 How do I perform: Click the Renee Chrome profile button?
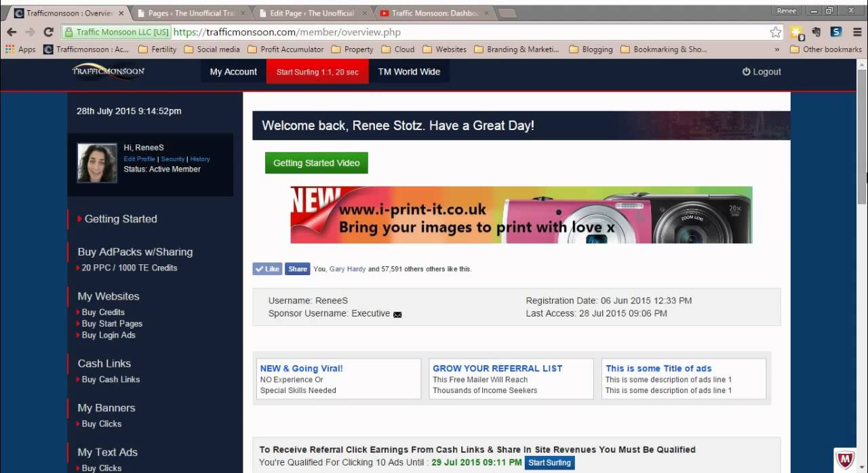pyautogui.click(x=787, y=11)
